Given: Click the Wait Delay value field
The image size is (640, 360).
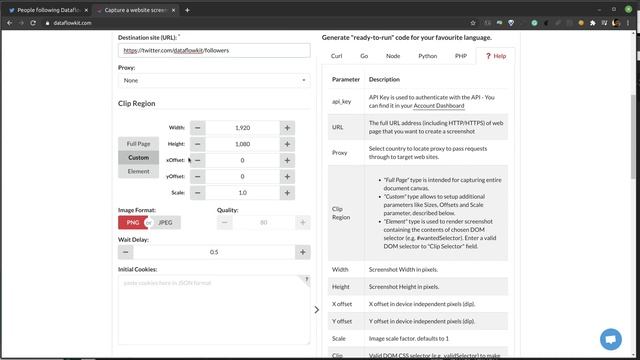Looking at the screenshot, I should (x=214, y=252).
